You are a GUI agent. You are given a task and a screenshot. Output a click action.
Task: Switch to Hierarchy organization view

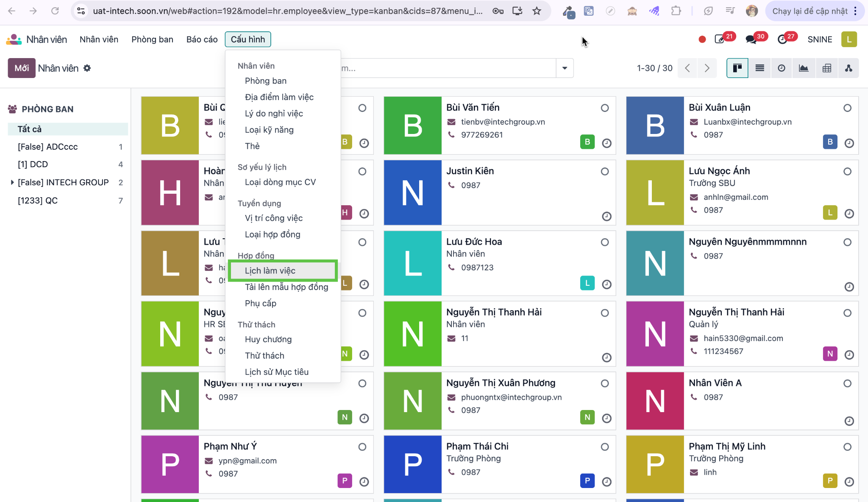point(849,68)
